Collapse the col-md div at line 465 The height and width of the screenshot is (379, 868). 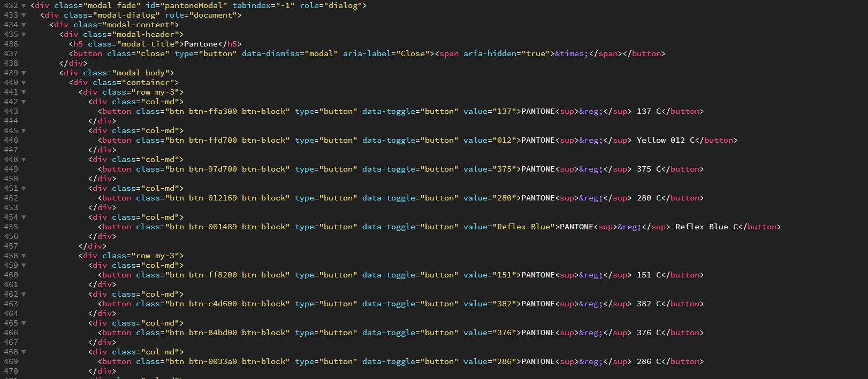point(24,323)
